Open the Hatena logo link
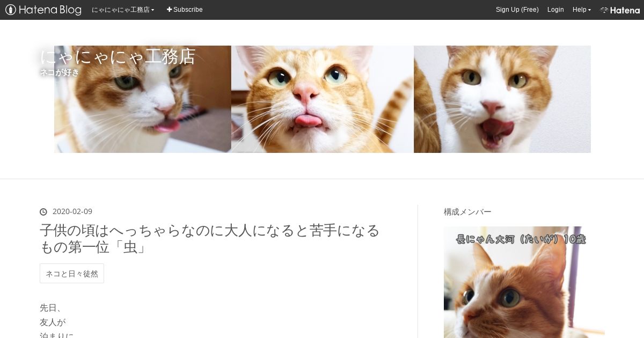Screen dimensions: 644x338 coord(620,10)
